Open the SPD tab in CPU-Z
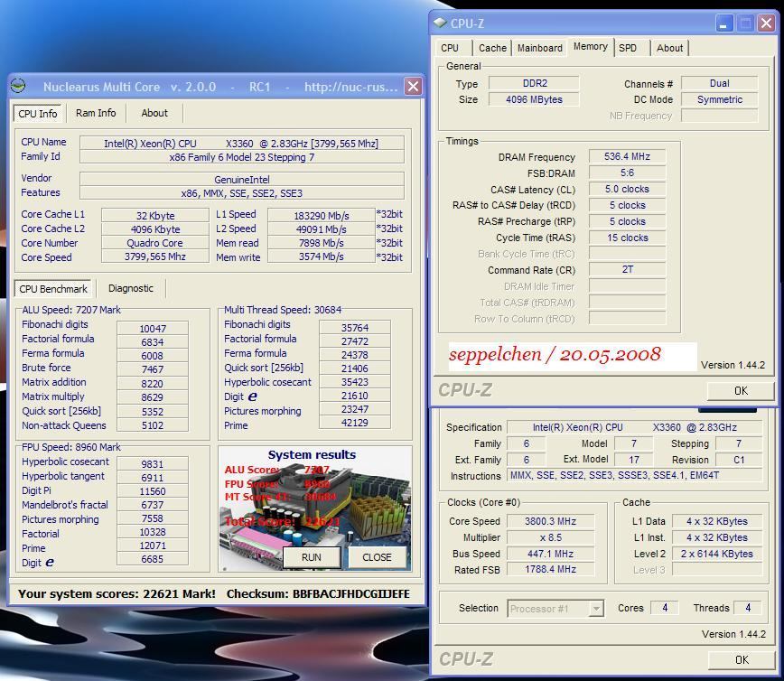Screen dimensions: 784x681 (628, 48)
